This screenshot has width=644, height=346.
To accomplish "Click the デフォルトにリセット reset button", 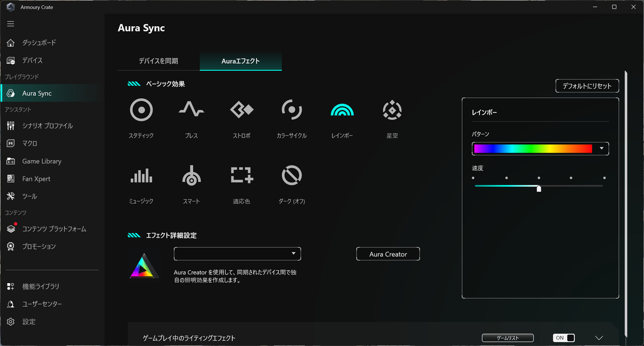I will tap(587, 86).
